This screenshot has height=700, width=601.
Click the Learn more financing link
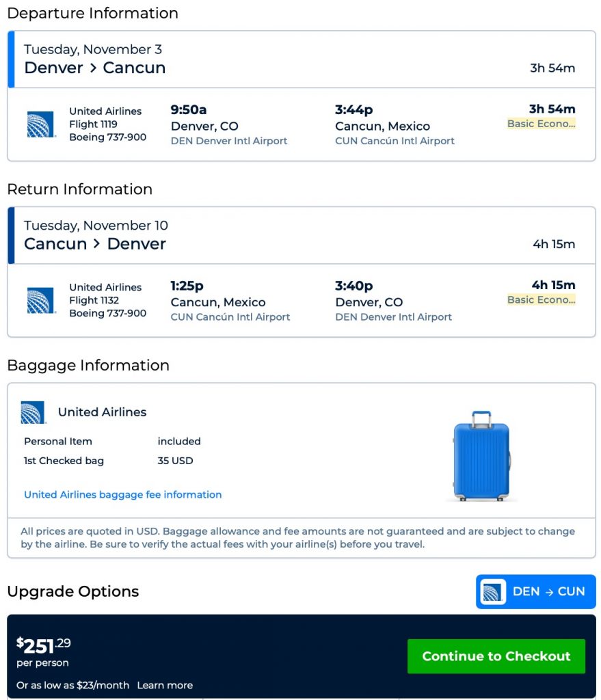pyautogui.click(x=165, y=685)
